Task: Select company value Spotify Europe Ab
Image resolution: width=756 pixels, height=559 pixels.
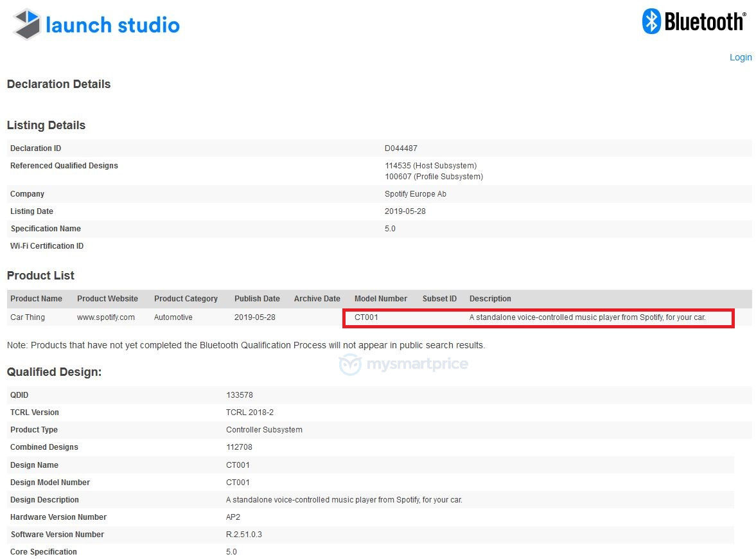Action: [x=415, y=194]
